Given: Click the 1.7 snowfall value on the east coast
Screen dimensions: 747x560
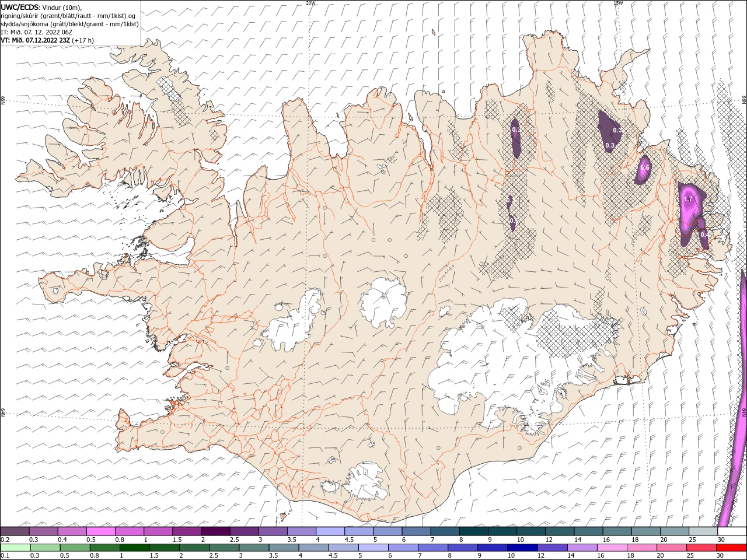Looking at the screenshot, I should point(687,199).
